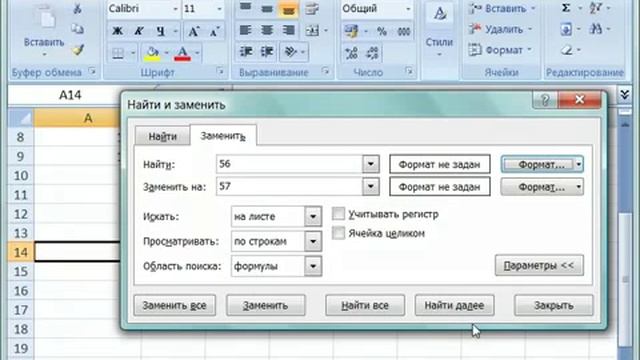Open Sort and Filter icon
The image size is (640, 360).
point(596,8)
